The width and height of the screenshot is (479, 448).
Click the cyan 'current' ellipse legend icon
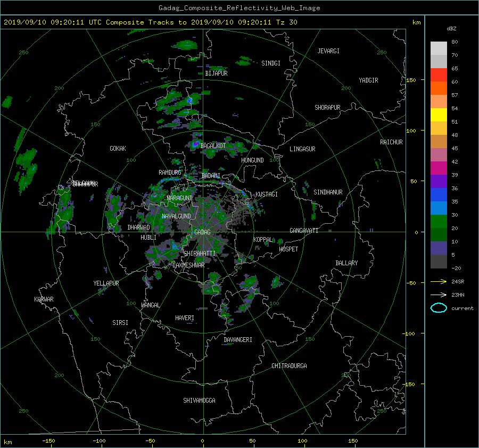click(x=439, y=308)
